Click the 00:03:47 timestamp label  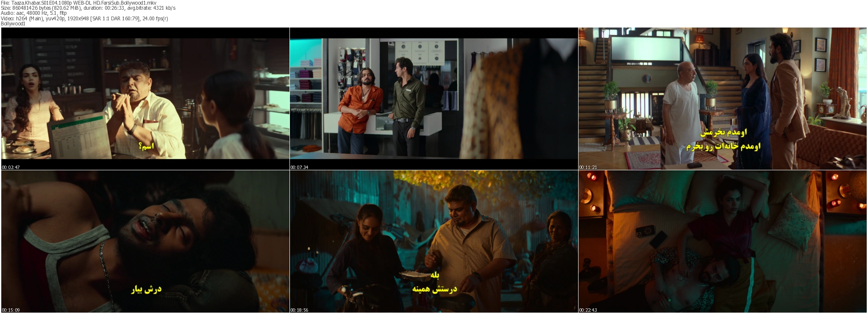[11, 167]
